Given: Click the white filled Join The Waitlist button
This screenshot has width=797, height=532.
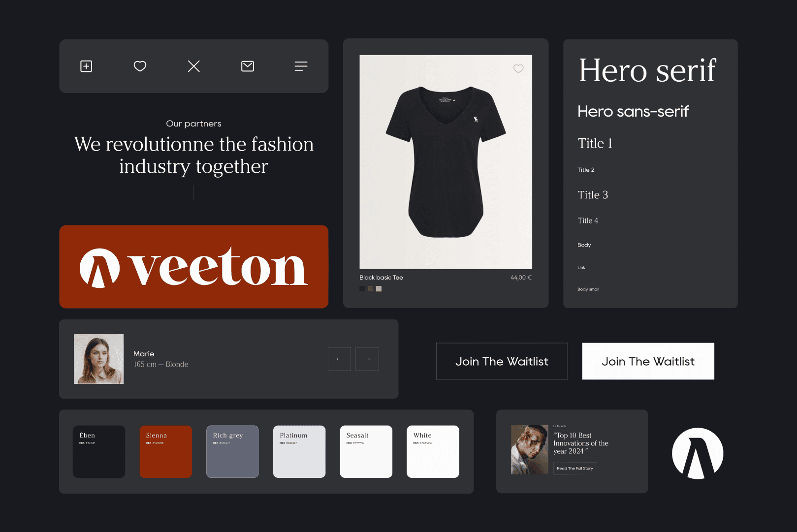Looking at the screenshot, I should point(648,361).
